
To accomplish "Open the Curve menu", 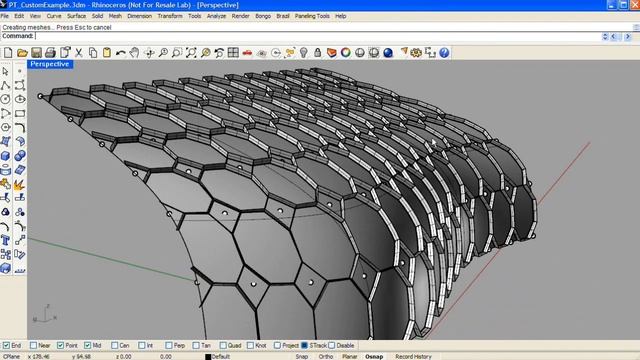I will (54, 16).
